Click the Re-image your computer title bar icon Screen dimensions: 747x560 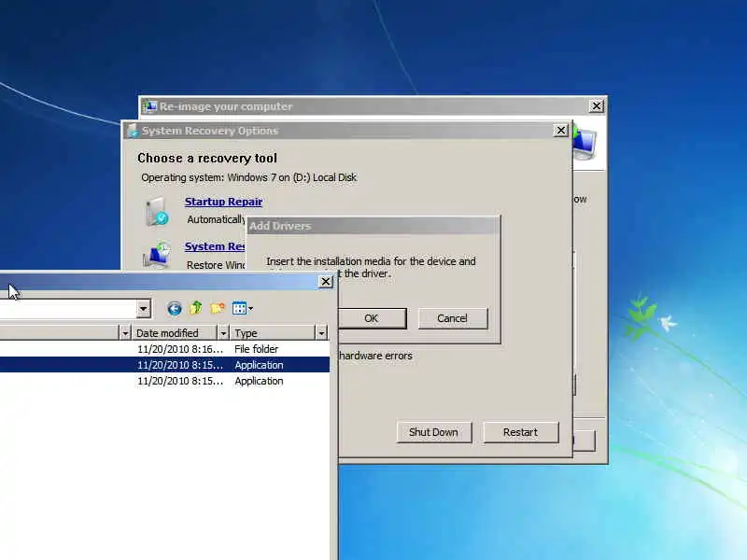(x=149, y=106)
